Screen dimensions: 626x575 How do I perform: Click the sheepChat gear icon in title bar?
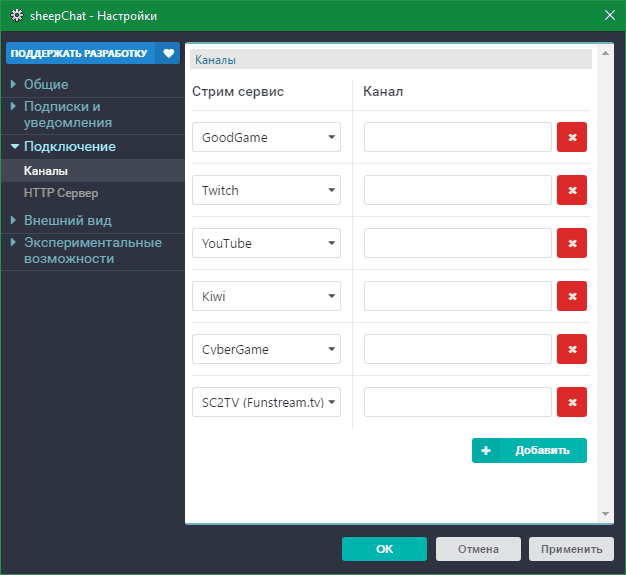pyautogui.click(x=17, y=16)
